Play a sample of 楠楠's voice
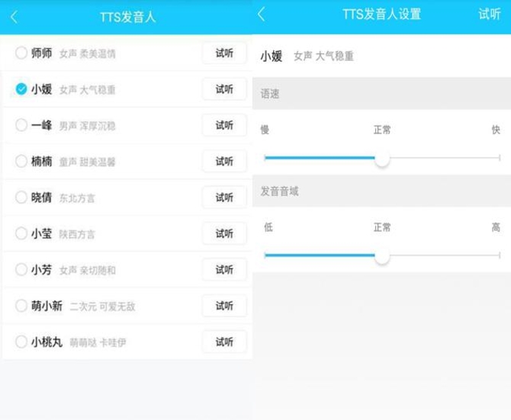 pos(224,162)
